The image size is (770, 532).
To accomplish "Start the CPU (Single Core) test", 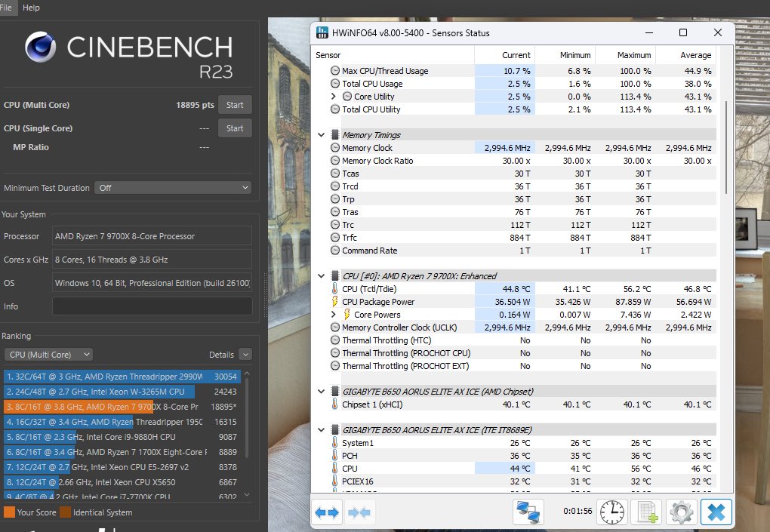I will 235,128.
